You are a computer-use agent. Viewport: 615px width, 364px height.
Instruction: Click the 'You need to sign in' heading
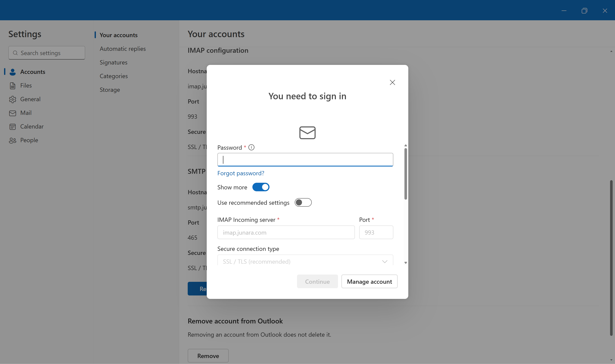coord(307,96)
